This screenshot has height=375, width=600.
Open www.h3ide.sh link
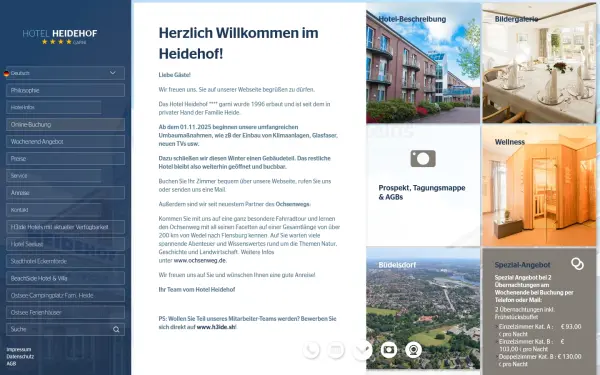pos(216,327)
